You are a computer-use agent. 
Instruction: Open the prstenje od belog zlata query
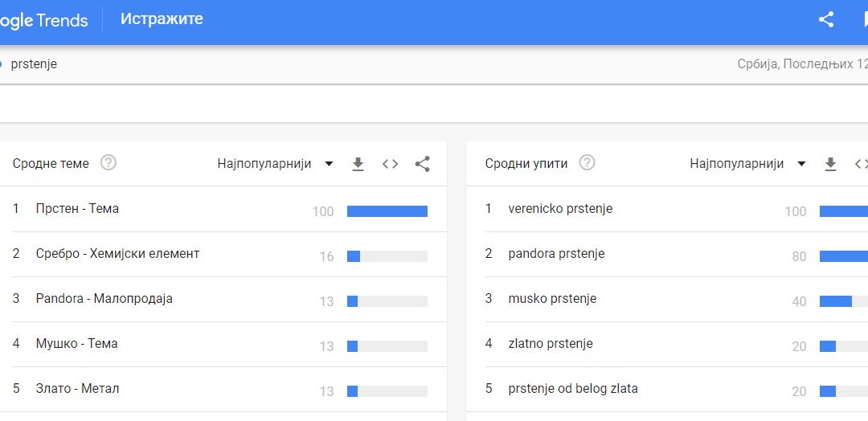tap(573, 389)
